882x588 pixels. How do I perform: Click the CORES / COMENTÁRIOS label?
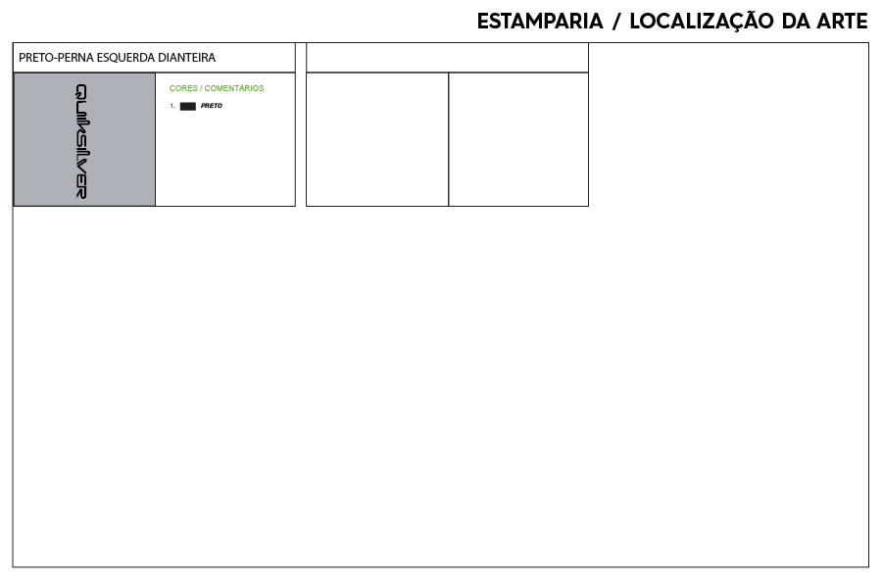217,88
